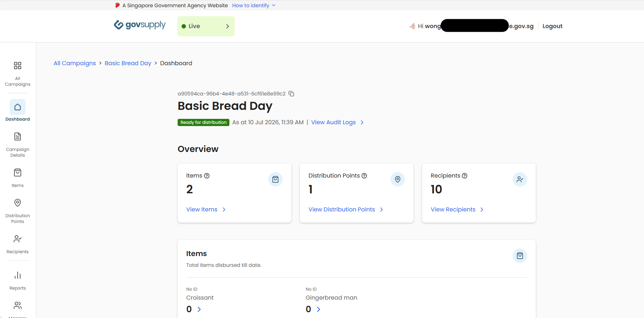The width and height of the screenshot is (644, 318).
Task: Click help icon next to Distribution Points
Action: (x=364, y=176)
